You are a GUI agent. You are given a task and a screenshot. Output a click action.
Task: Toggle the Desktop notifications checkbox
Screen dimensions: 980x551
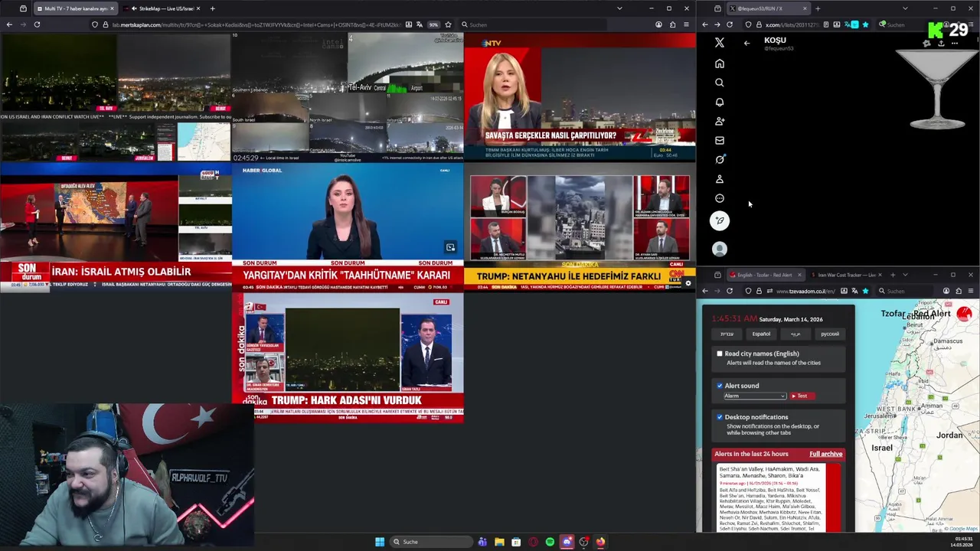point(719,417)
